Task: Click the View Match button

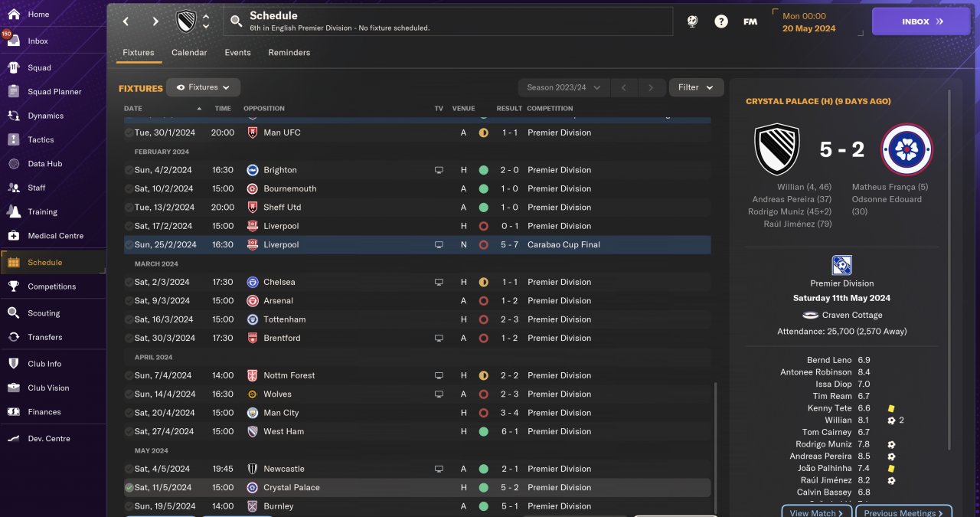Action: tap(816, 512)
